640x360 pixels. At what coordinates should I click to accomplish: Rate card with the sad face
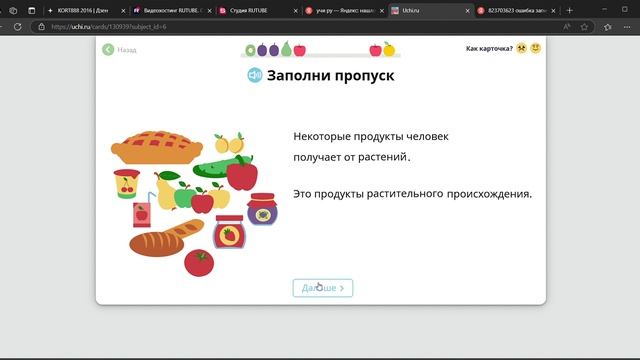(x=521, y=48)
